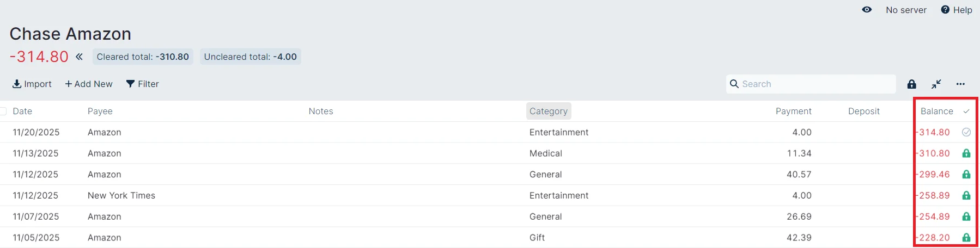
Task: Click the lock icon on 11/13/2025 row
Action: click(966, 153)
